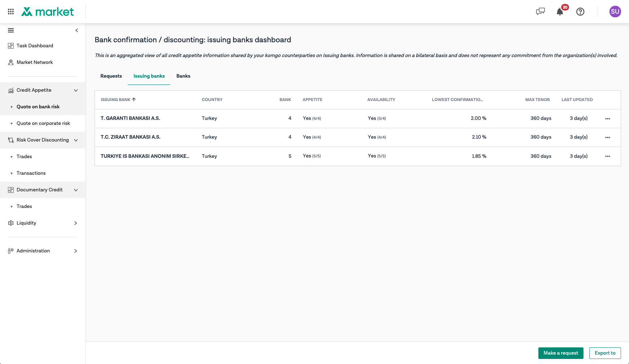Switch to the Requests tab
The width and height of the screenshot is (629, 364).
111,76
